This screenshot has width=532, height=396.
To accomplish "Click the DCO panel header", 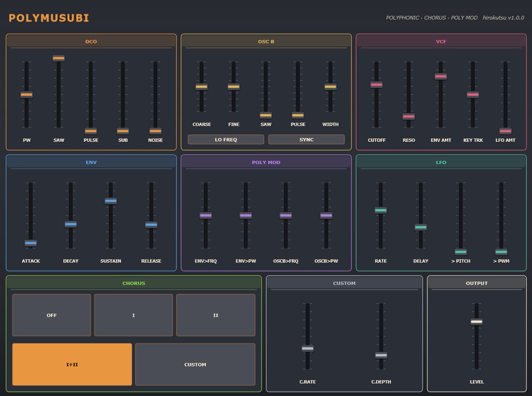I will 91,42.
